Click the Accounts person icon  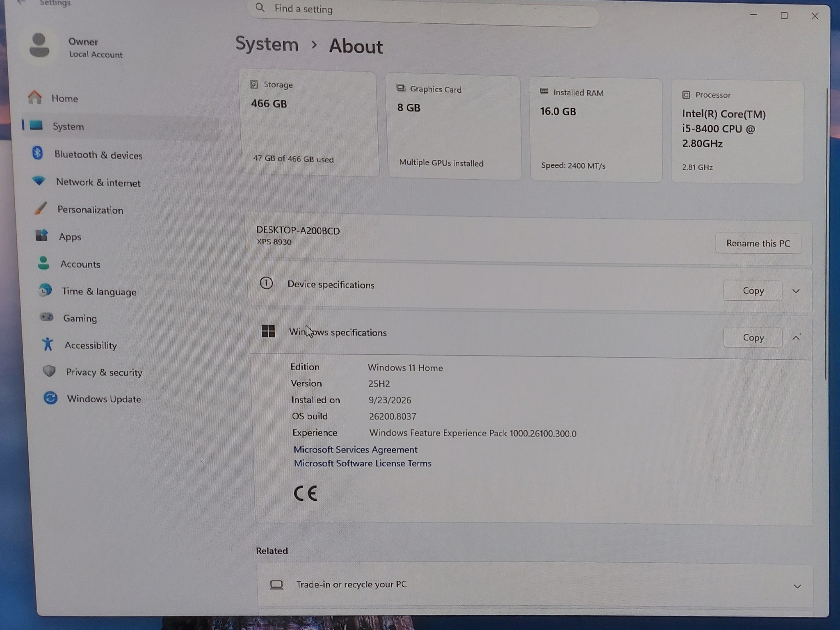43,263
